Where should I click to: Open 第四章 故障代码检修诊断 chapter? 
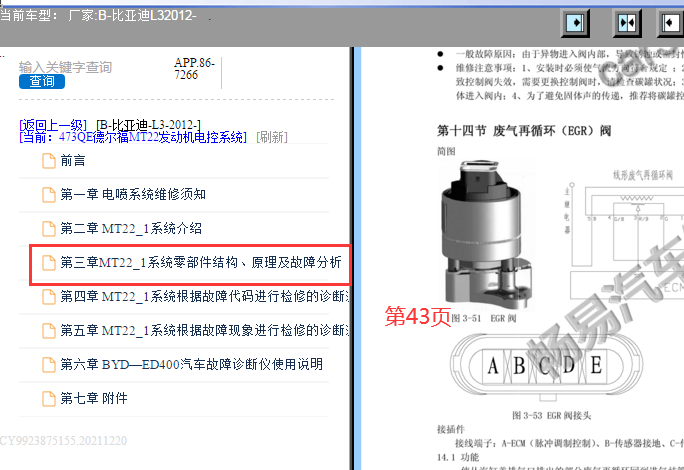pos(205,297)
